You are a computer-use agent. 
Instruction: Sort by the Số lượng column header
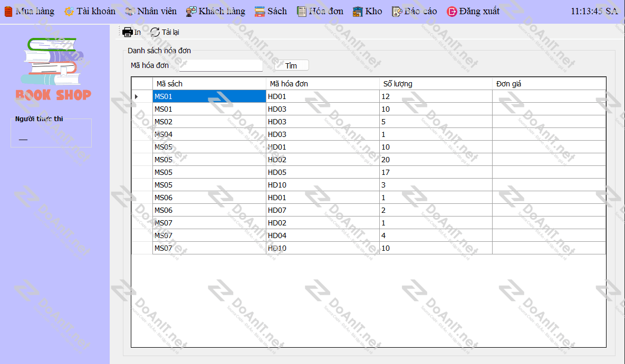[x=436, y=84]
